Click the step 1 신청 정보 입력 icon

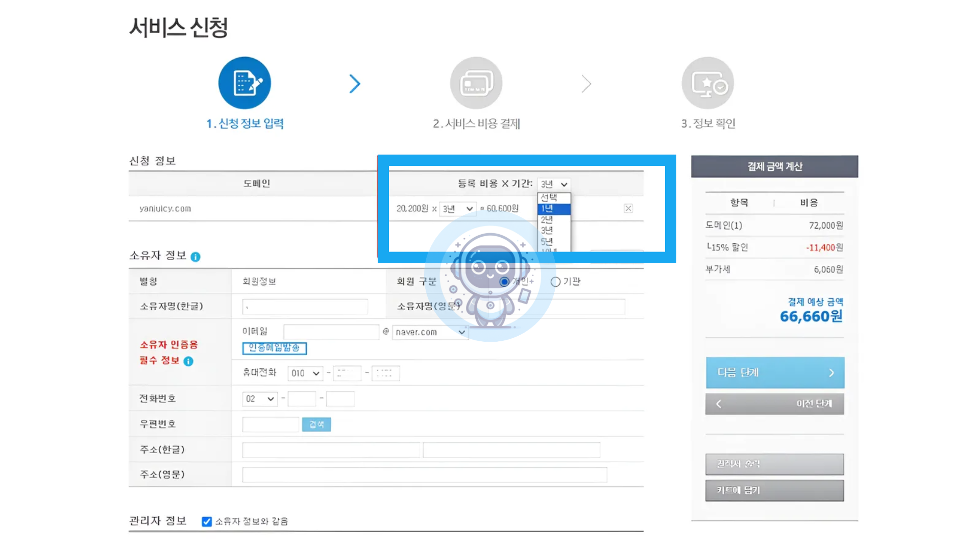[244, 83]
